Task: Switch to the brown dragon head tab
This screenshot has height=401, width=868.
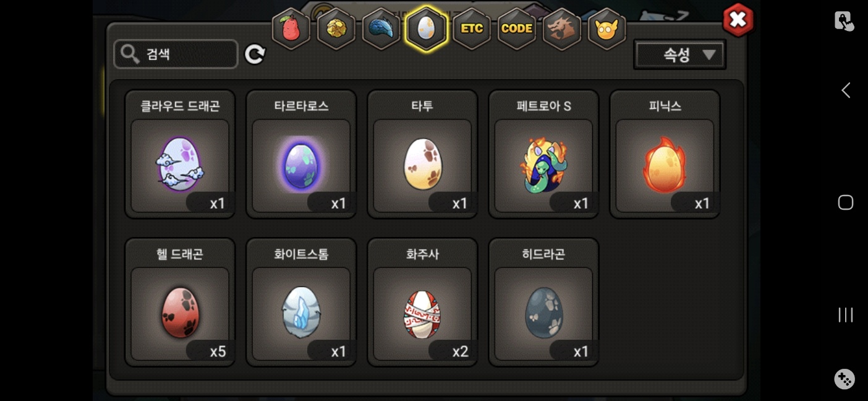Action: tap(562, 28)
